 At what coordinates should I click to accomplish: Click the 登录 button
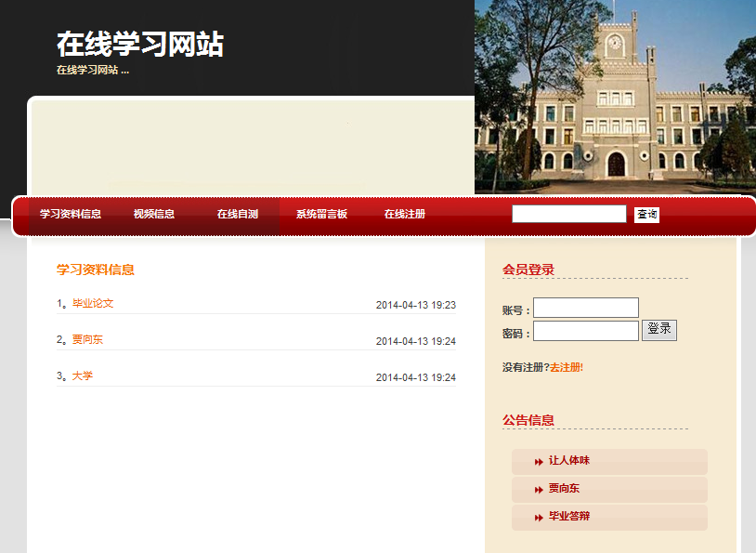tap(659, 330)
